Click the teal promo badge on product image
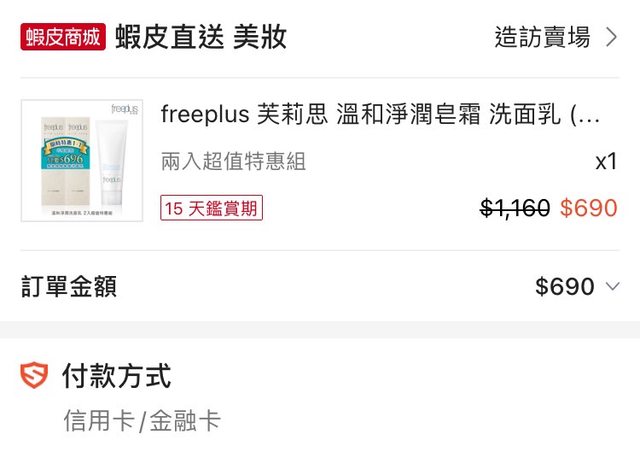Screen dimensions: 640x452 (64, 160)
